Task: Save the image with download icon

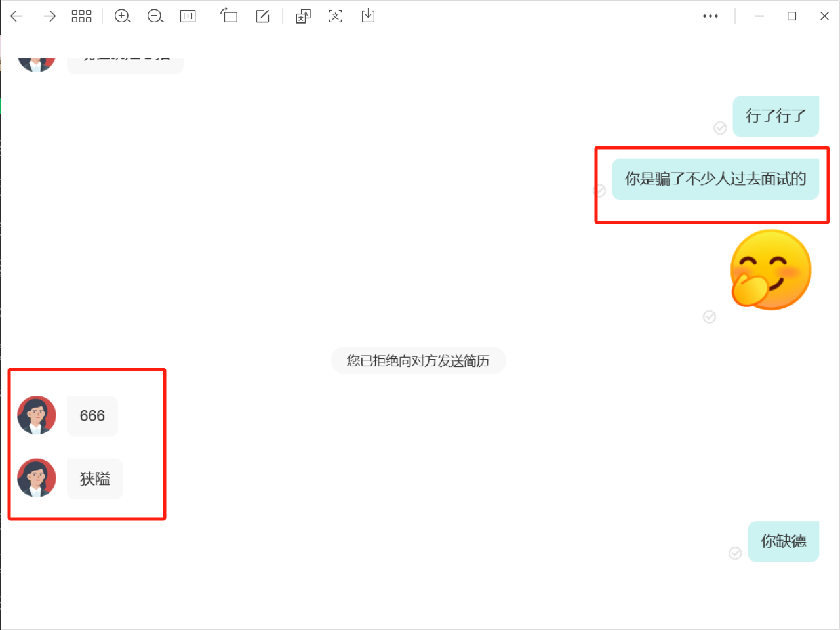Action: pos(368,16)
